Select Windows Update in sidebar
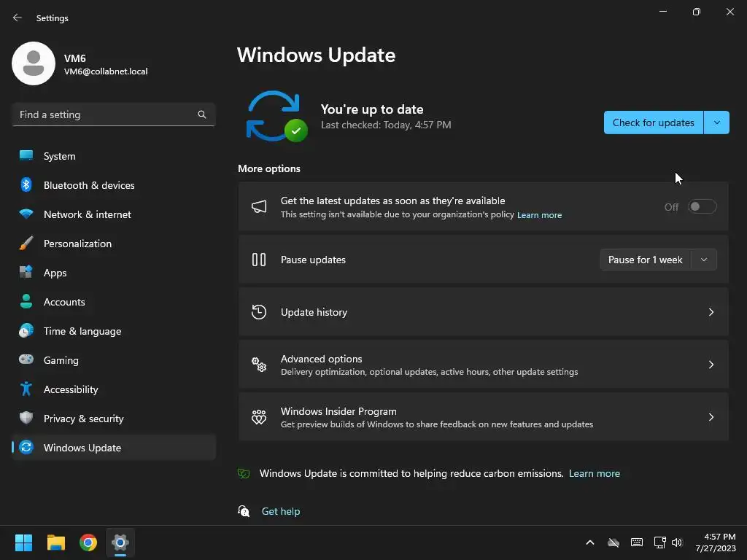 [x=113, y=447]
